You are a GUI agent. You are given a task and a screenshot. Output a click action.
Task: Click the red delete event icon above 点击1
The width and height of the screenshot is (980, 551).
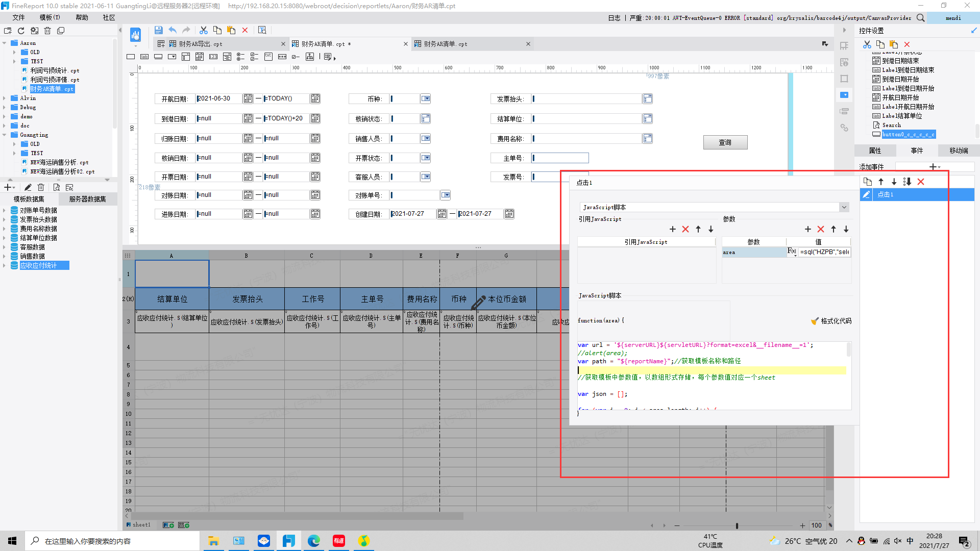921,182
